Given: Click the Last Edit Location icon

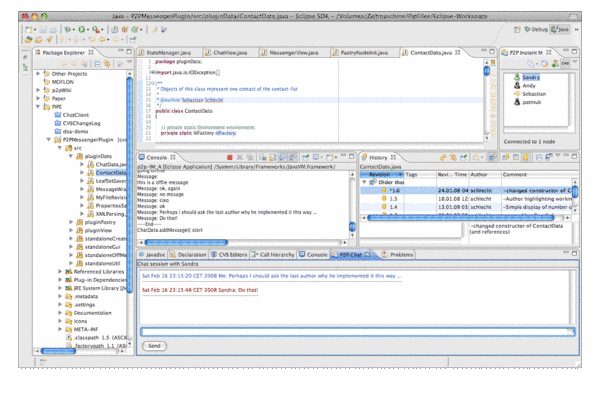Looking at the screenshot, I should pos(92,39).
